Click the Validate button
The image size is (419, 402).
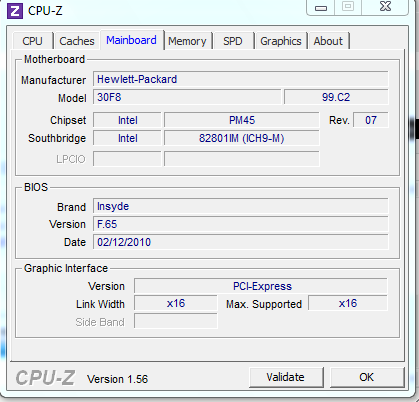(x=286, y=377)
